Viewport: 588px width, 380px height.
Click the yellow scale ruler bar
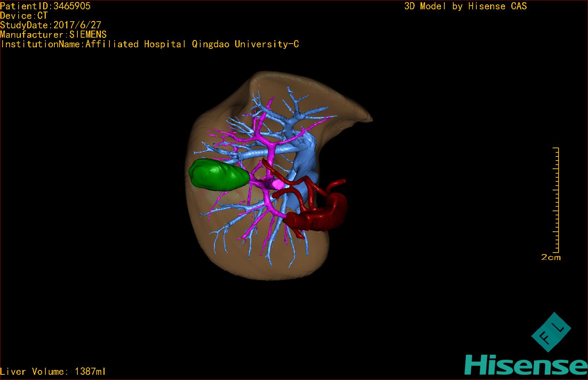click(556, 200)
